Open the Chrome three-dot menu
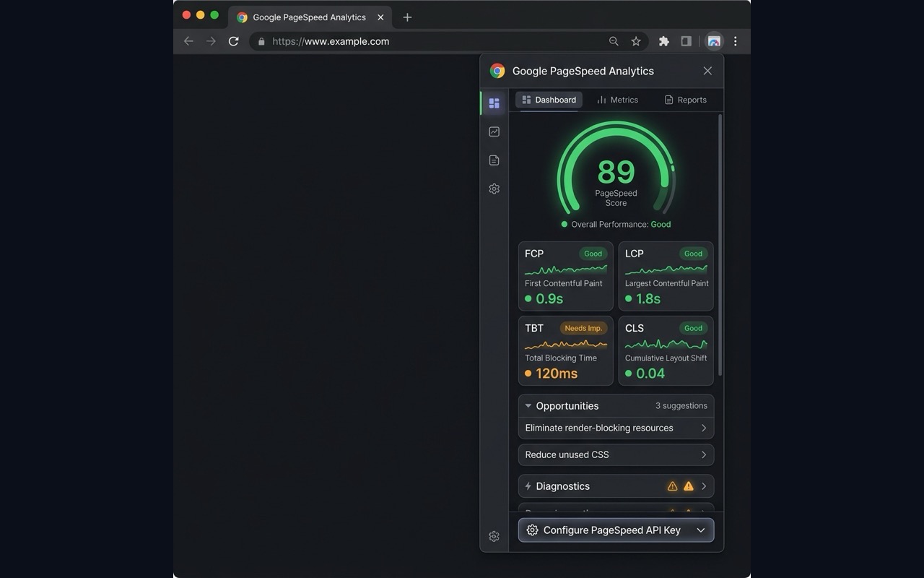 735,41
